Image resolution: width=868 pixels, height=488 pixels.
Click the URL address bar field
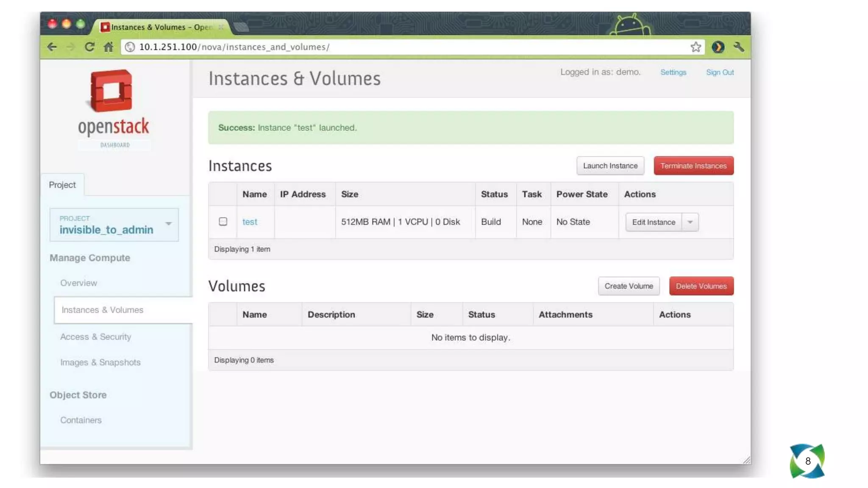click(381, 47)
